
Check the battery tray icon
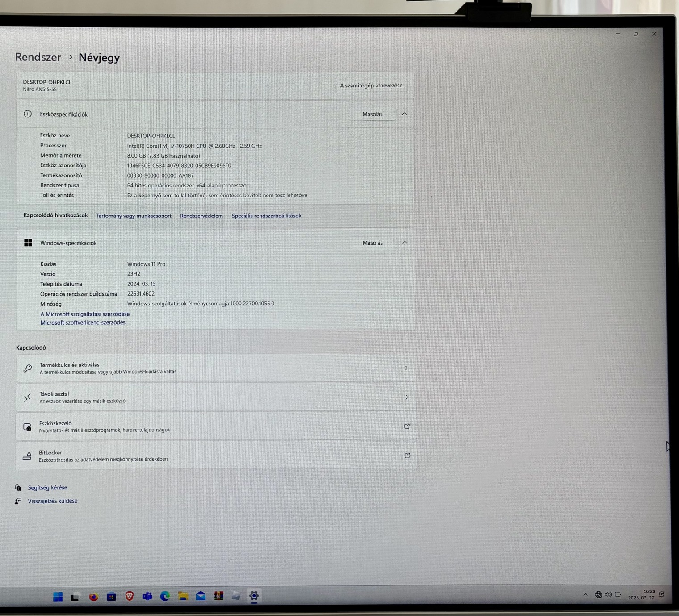tap(618, 595)
